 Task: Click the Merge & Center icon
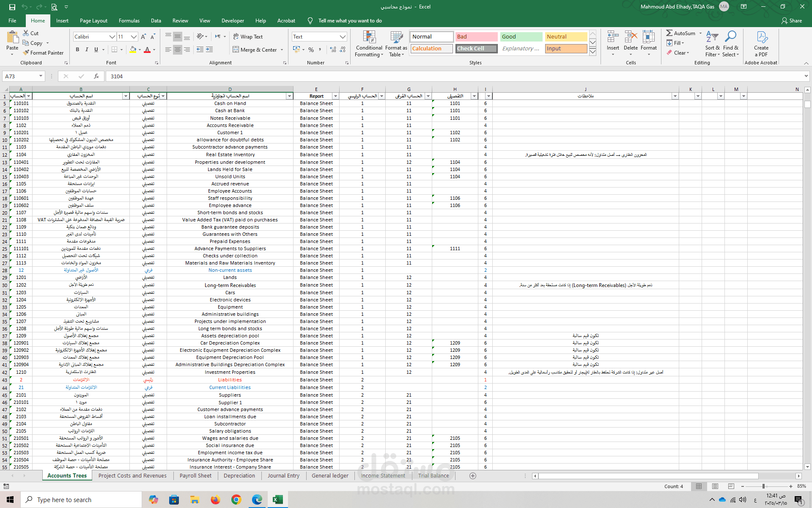(236, 50)
